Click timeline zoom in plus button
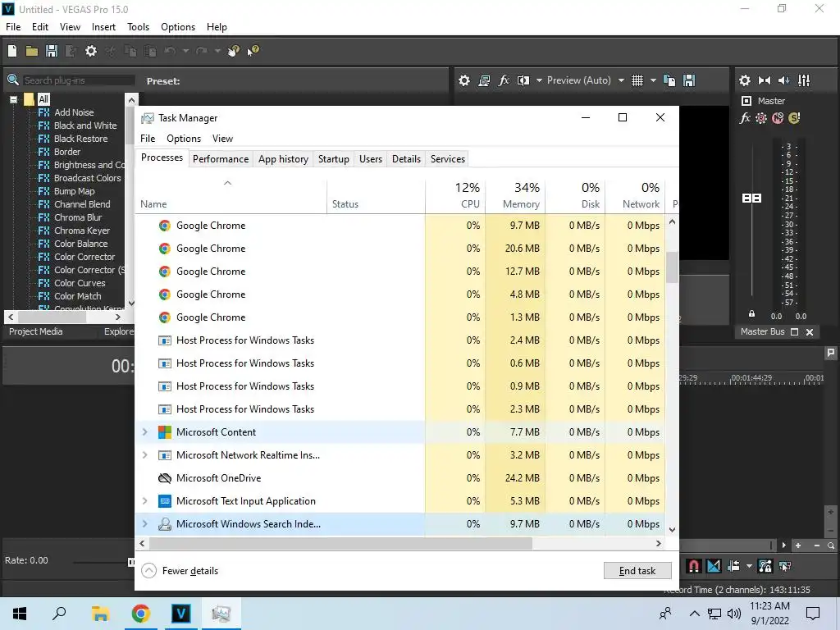 (x=798, y=546)
